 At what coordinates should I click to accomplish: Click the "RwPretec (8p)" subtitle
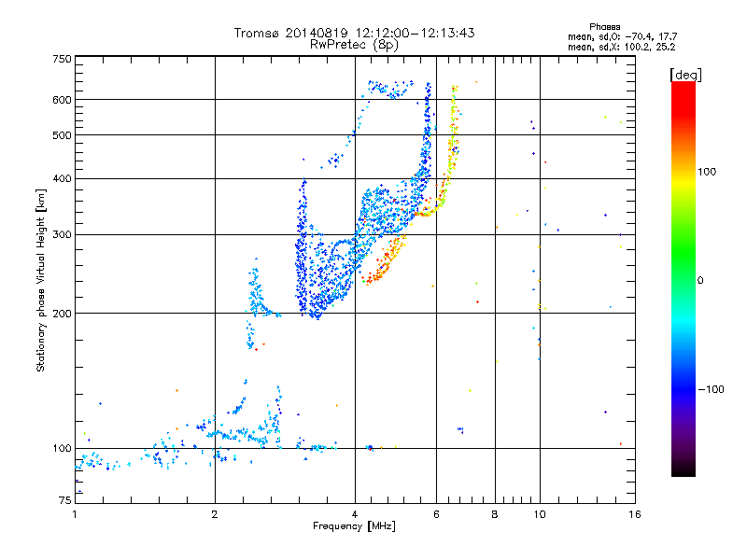[355, 45]
